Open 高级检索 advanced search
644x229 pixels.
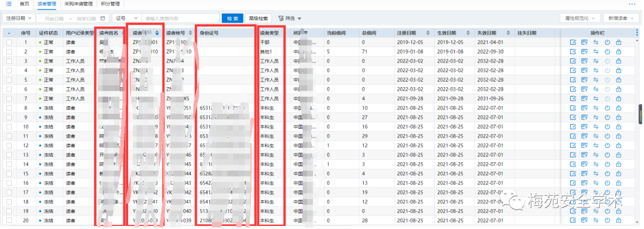click(259, 18)
